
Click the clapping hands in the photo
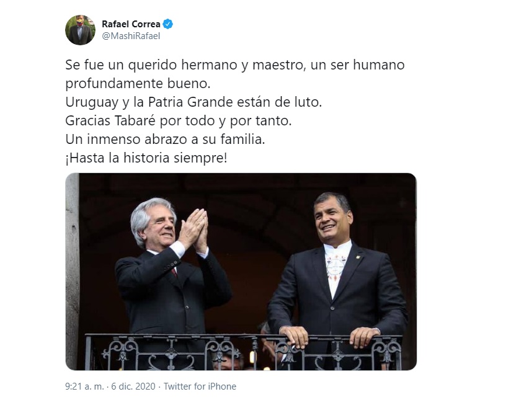193,230
